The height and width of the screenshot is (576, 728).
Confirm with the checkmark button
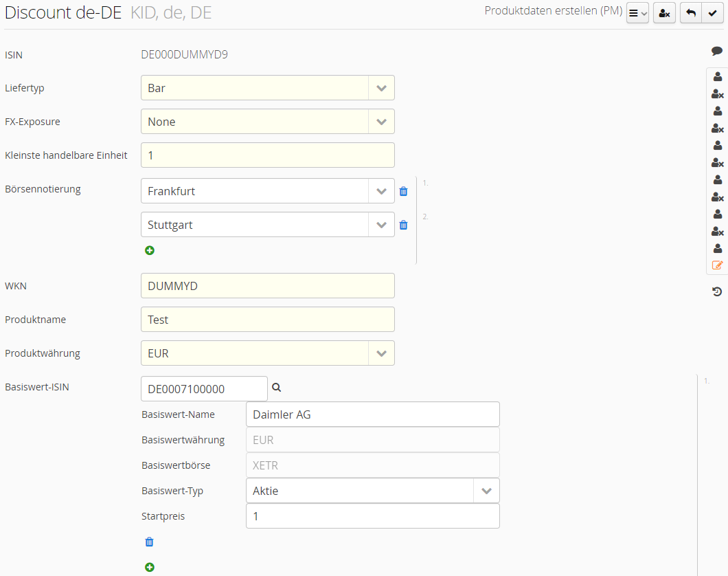[713, 13]
